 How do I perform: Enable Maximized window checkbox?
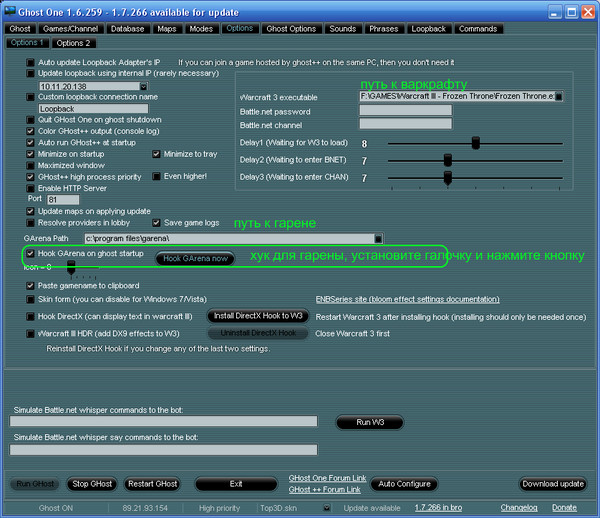(x=30, y=166)
